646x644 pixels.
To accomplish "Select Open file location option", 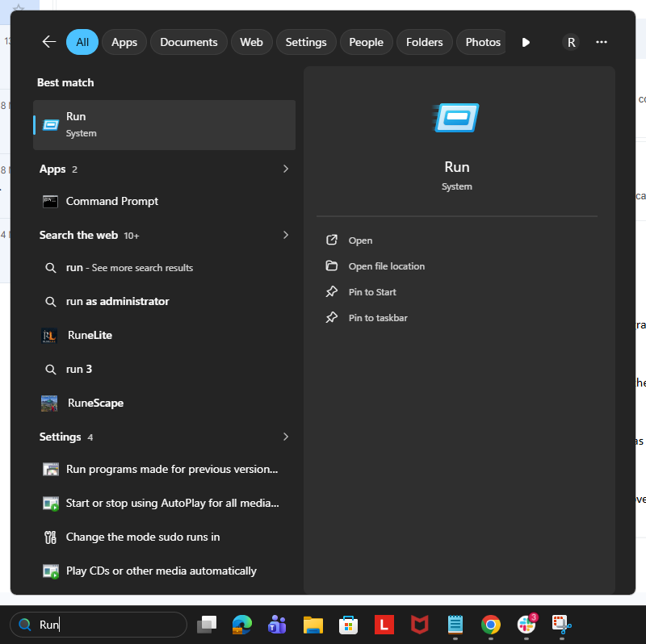I will (x=386, y=266).
